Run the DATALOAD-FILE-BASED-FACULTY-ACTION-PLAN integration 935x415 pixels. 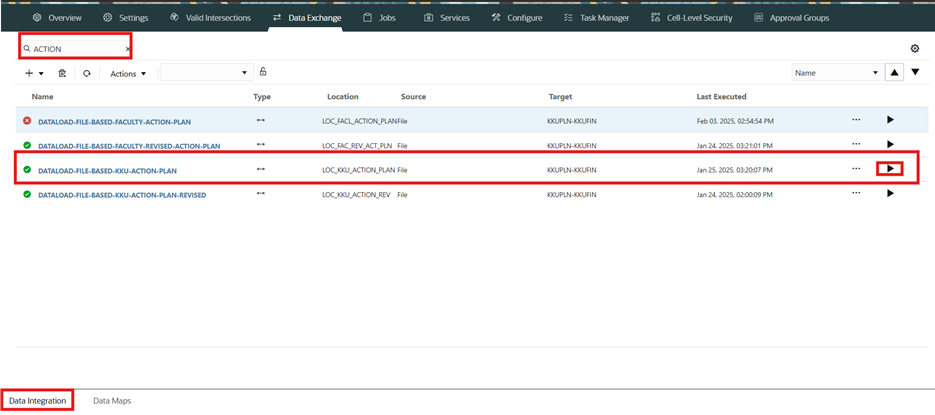pos(890,120)
